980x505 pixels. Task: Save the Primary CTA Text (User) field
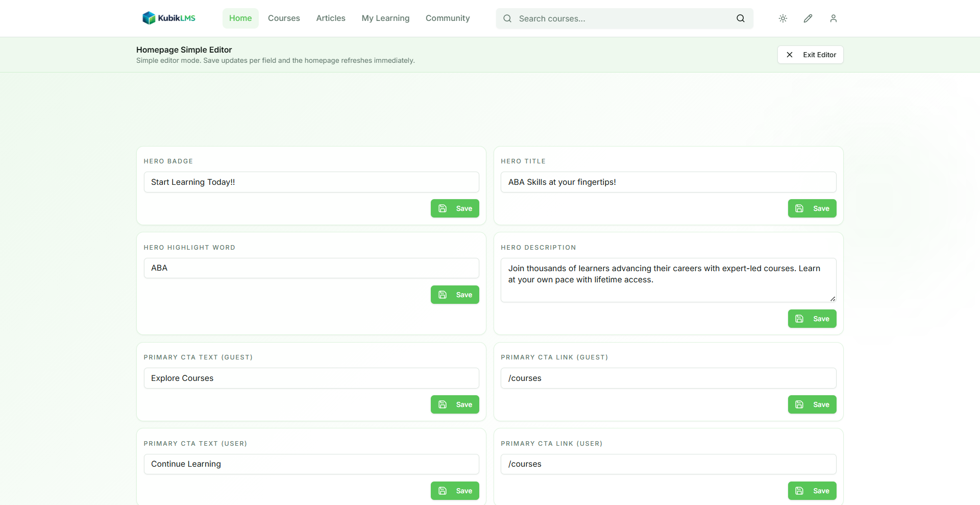coord(455,491)
